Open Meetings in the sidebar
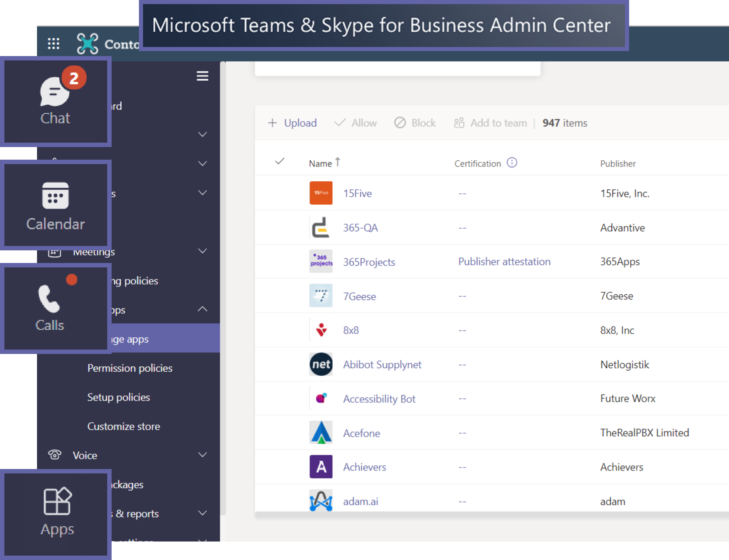Screen dimensions: 729x560 point(94,252)
